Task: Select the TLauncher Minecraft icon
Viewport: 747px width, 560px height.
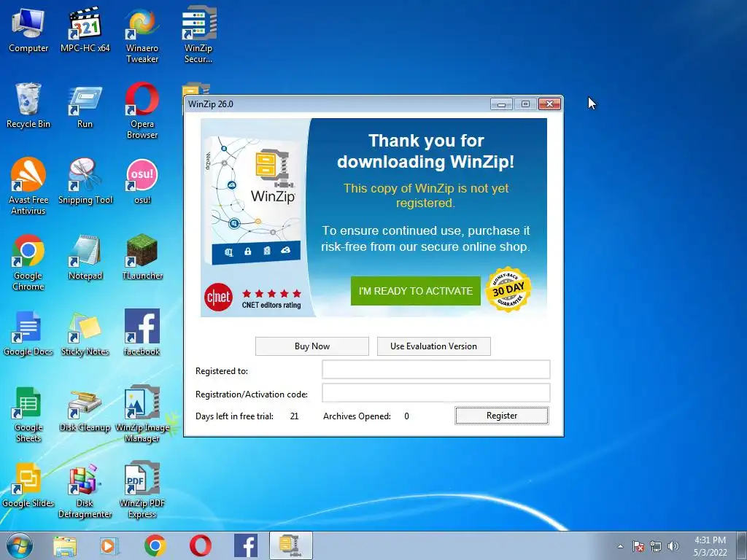Action: pyautogui.click(x=142, y=257)
